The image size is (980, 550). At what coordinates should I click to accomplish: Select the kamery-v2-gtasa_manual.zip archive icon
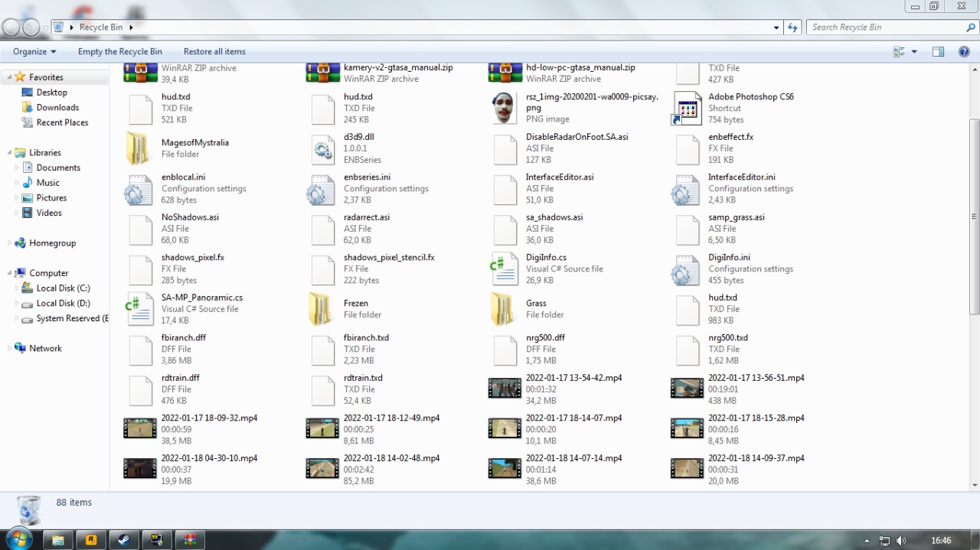click(323, 73)
